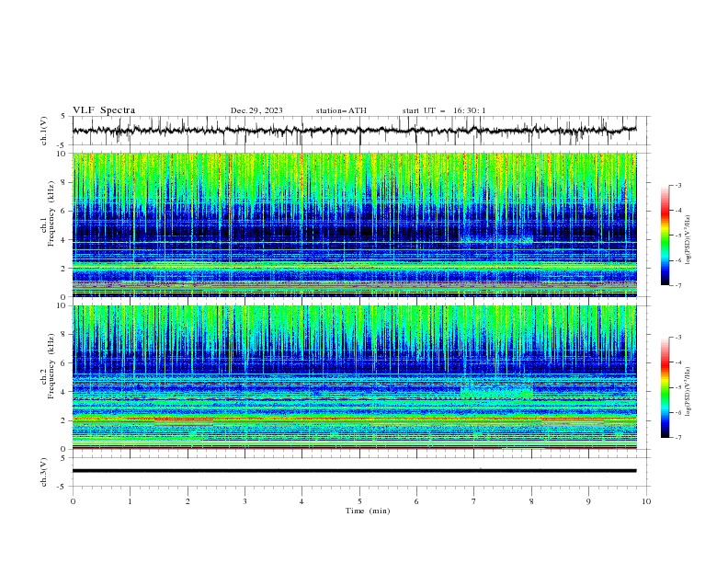Click the bright emission patch near 4 kHz in ch.2
Viewport: 728px width, 563px height.
[x=496, y=392]
